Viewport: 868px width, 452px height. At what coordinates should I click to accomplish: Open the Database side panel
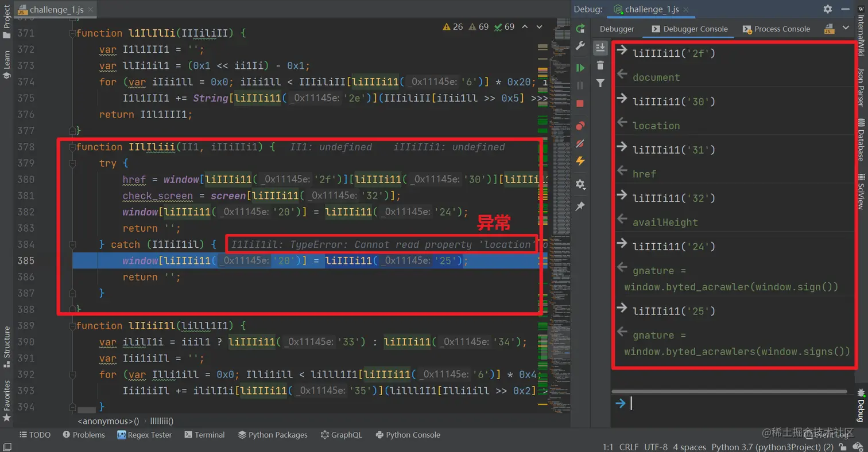coord(861,141)
